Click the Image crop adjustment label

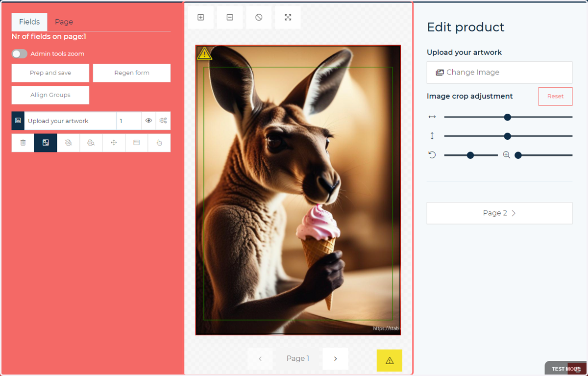coord(470,96)
